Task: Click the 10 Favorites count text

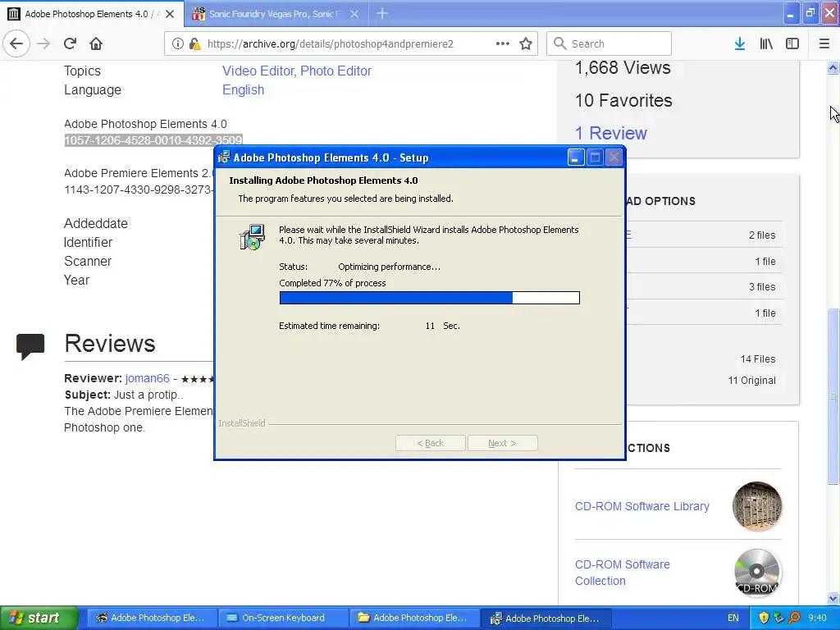Action: (623, 100)
